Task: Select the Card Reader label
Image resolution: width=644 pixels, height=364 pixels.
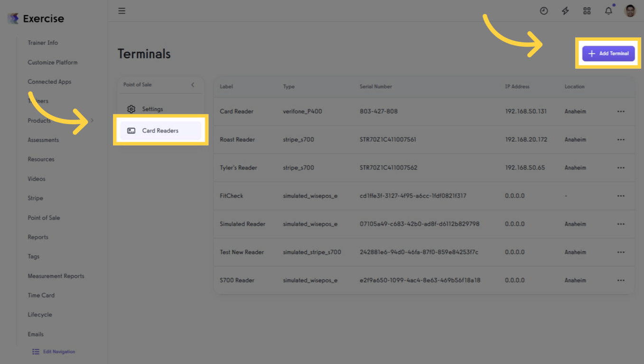Action: click(236, 112)
